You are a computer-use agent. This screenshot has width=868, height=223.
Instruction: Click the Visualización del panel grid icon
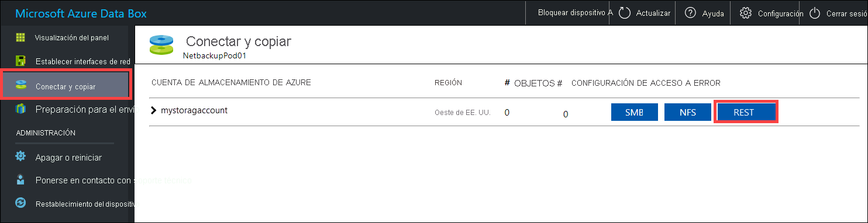20,37
